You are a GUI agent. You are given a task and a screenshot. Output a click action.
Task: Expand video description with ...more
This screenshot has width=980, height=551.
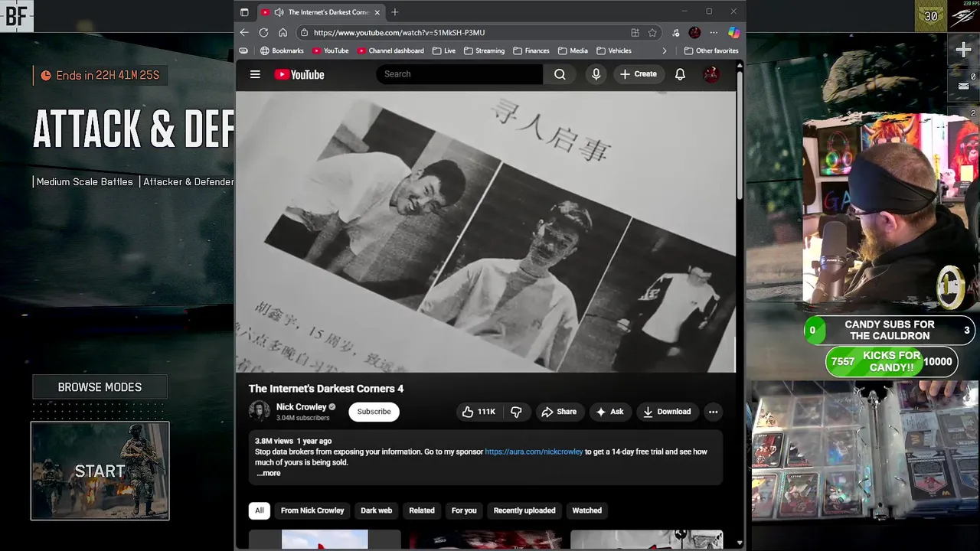[x=269, y=473]
